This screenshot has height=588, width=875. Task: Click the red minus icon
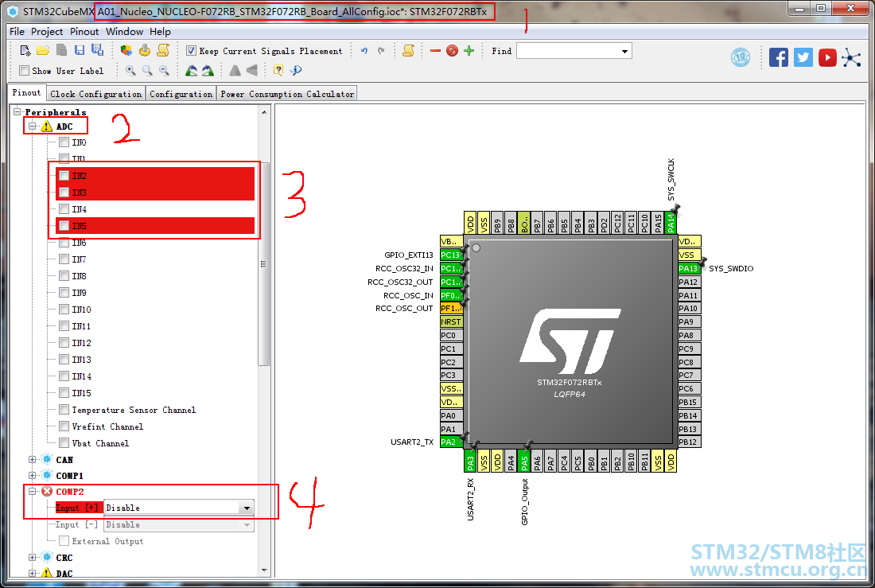click(436, 51)
